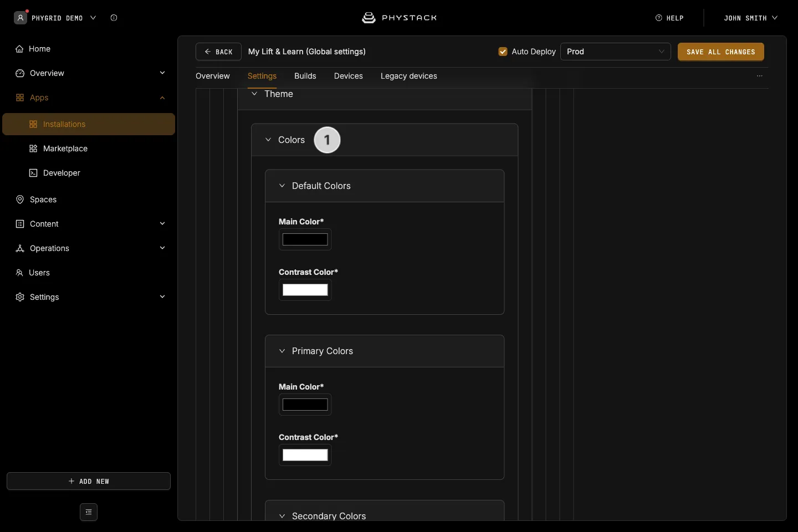798x532 pixels.
Task: Switch to the Legacy devices tab
Action: [x=409, y=76]
